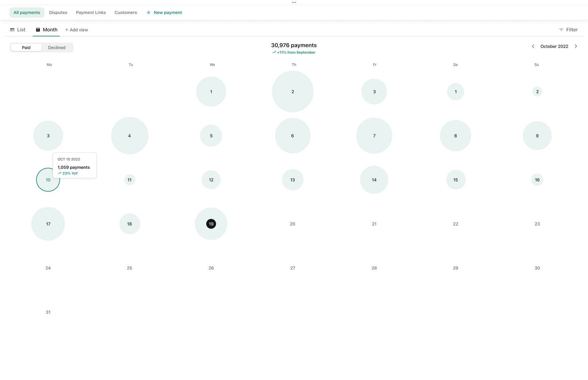Click on day 31
Image resolution: width=588 pixels, height=380 pixels.
pyautogui.click(x=48, y=312)
